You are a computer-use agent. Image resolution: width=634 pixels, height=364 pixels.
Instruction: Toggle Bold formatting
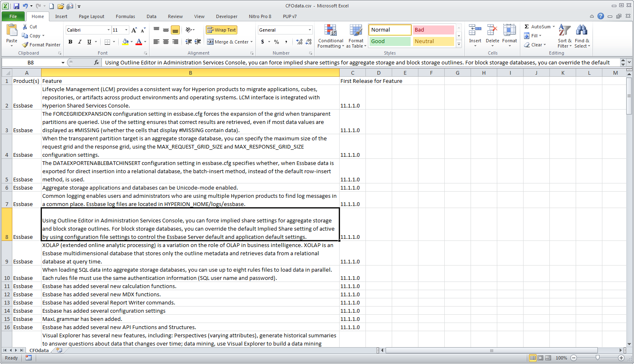(x=71, y=42)
